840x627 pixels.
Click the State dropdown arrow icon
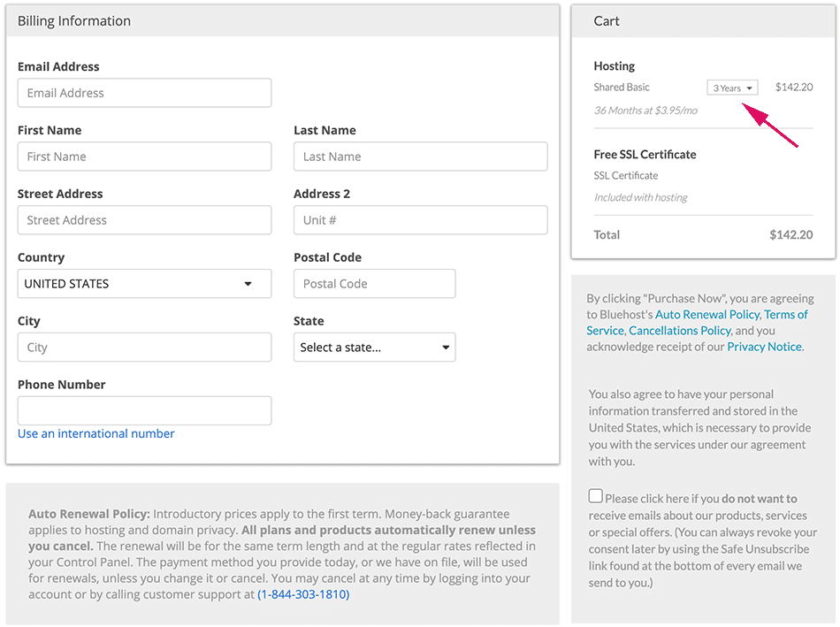click(x=446, y=348)
